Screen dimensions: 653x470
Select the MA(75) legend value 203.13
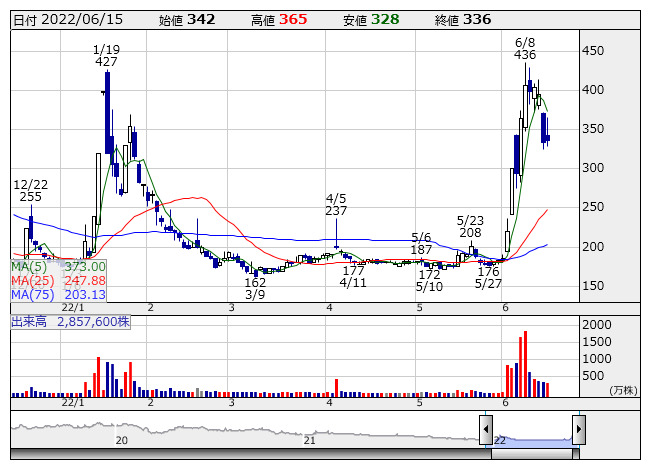[x=85, y=295]
